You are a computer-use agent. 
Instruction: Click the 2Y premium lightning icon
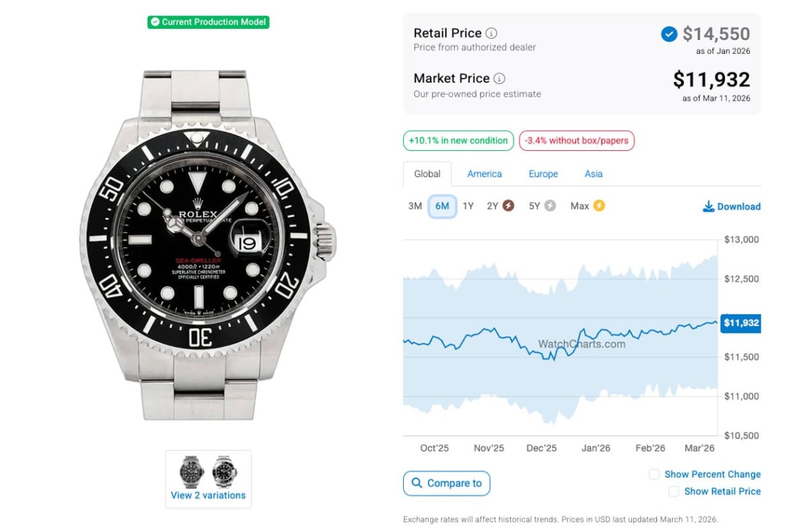508,206
